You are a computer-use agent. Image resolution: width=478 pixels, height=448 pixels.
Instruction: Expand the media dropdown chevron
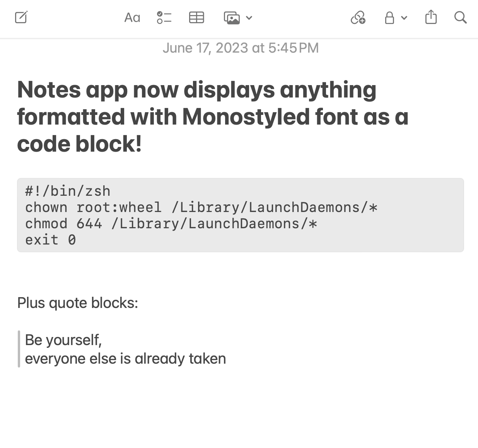249,18
